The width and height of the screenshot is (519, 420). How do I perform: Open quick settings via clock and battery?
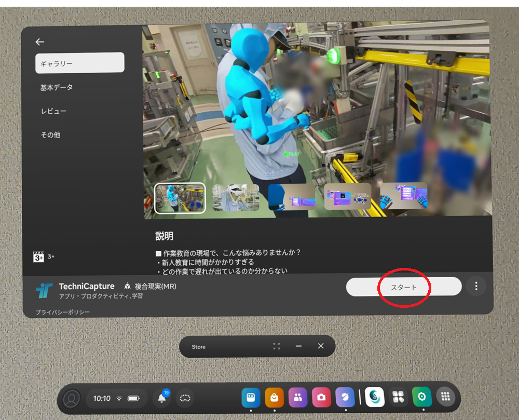[x=116, y=399]
